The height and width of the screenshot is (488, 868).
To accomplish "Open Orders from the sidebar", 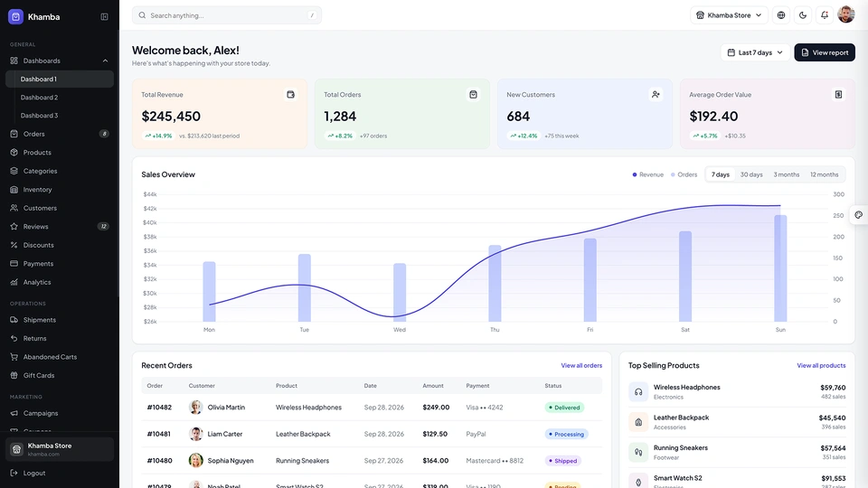I will click(x=60, y=134).
